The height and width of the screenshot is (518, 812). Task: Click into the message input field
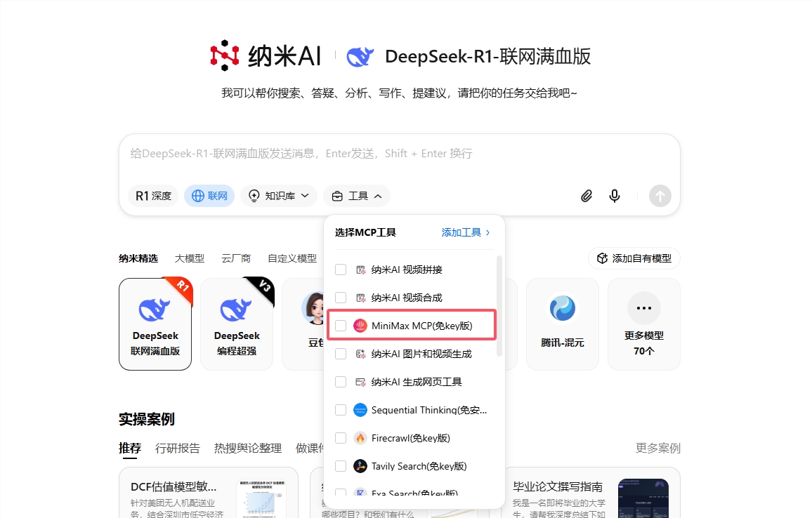point(399,154)
